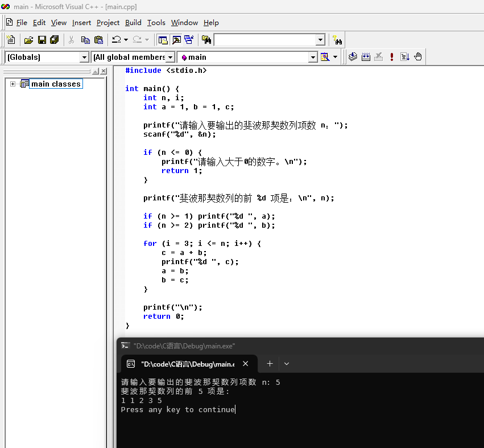Open the Window menu

185,23
